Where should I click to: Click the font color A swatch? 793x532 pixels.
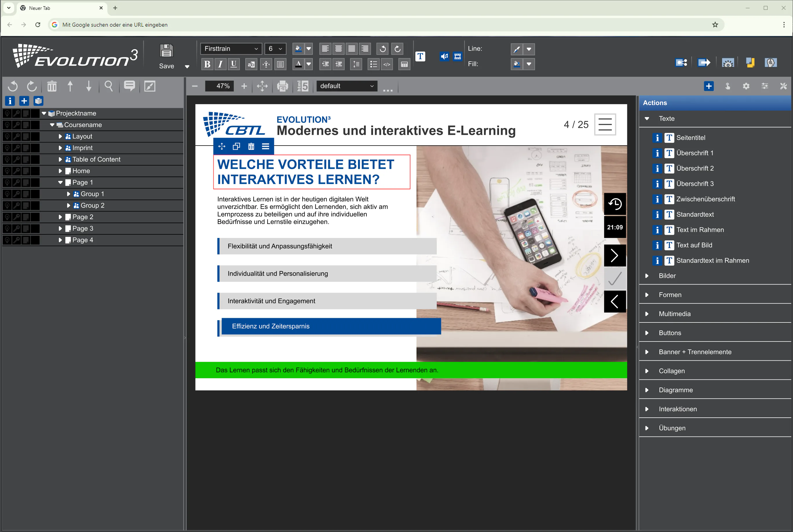coord(298,64)
